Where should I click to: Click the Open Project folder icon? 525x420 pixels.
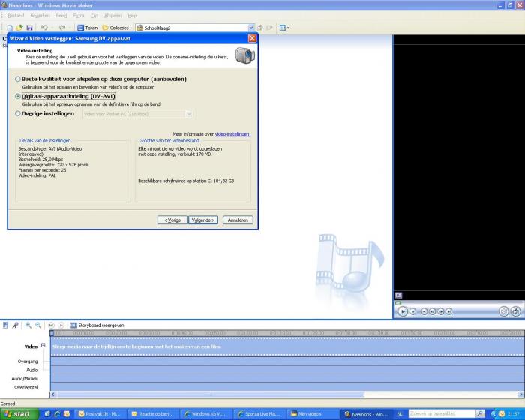[19, 28]
